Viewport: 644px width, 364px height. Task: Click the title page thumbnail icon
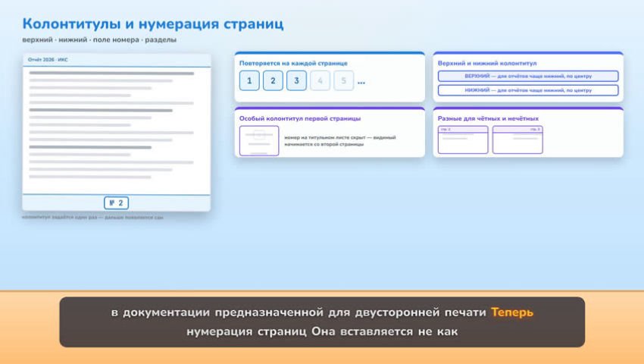pos(259,141)
